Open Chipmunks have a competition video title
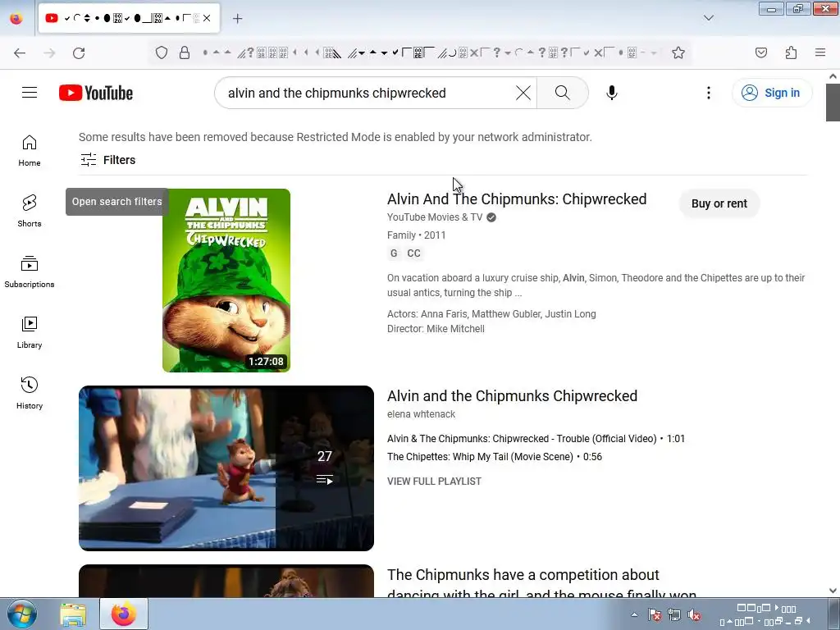 [541, 583]
